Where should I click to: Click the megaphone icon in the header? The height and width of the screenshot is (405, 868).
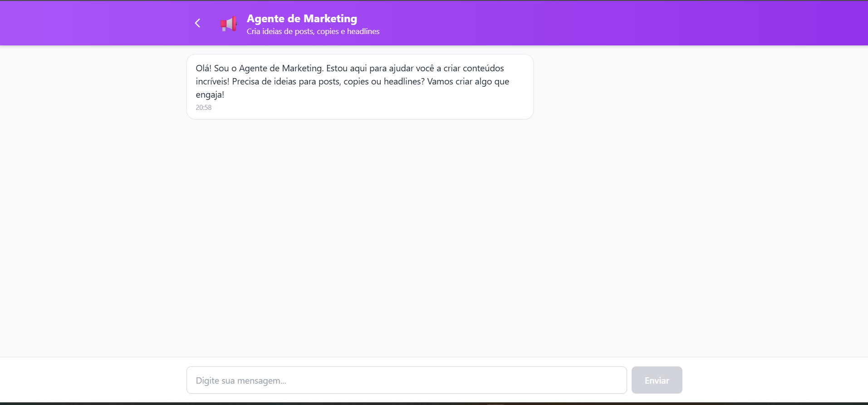pos(228,24)
